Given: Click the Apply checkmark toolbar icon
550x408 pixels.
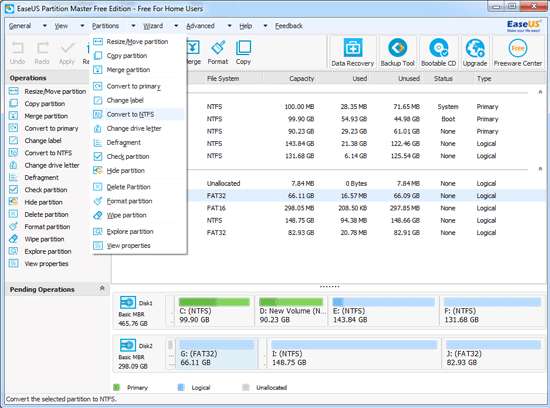Looking at the screenshot, I should [67, 48].
